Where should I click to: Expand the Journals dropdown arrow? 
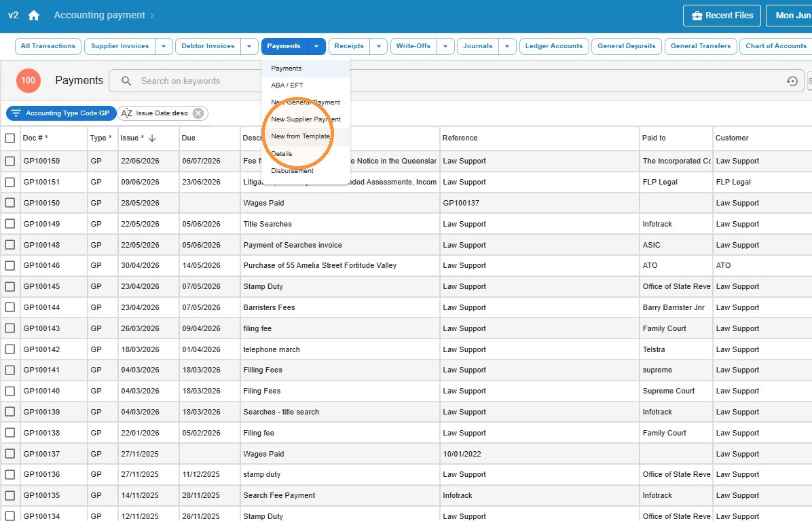point(508,46)
